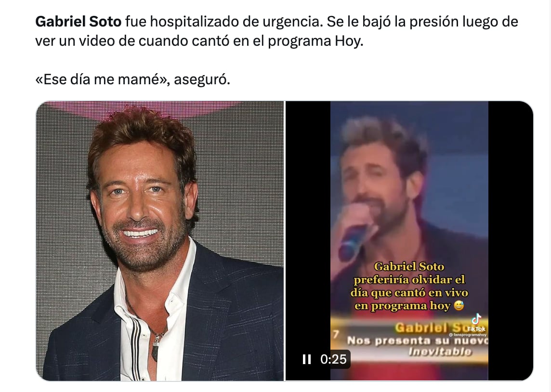Click the @fansprogramahoy watermark handle
551x392 pixels.
click(468, 335)
